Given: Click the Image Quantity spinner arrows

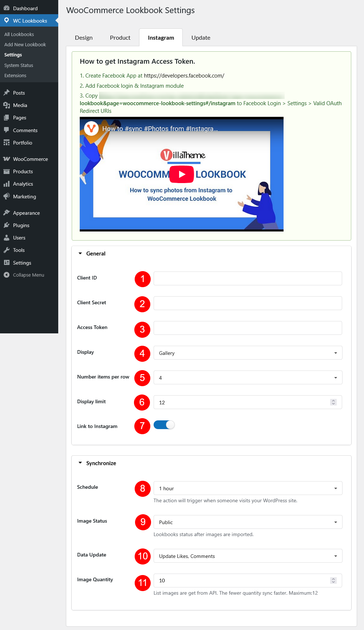Looking at the screenshot, I should coord(333,580).
